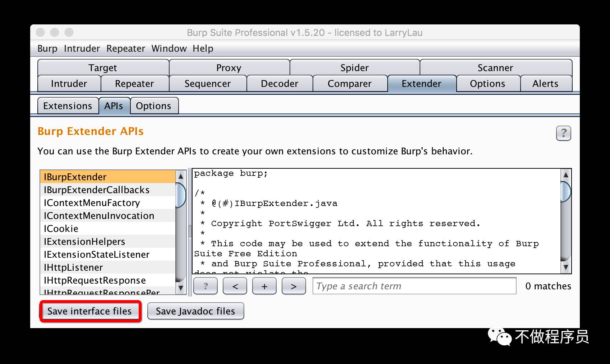
Task: Click Save Javadoc files button
Action: coord(195,311)
